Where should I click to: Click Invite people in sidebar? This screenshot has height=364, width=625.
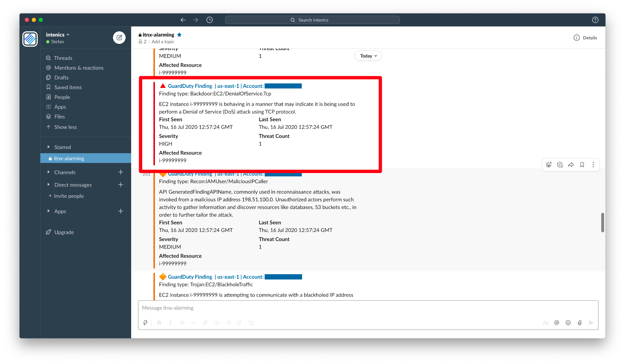(x=69, y=196)
